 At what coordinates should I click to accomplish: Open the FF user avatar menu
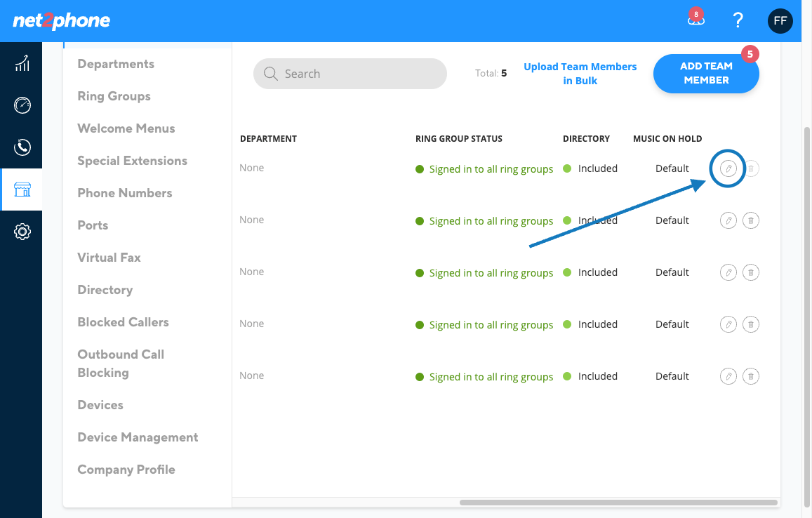coord(780,21)
